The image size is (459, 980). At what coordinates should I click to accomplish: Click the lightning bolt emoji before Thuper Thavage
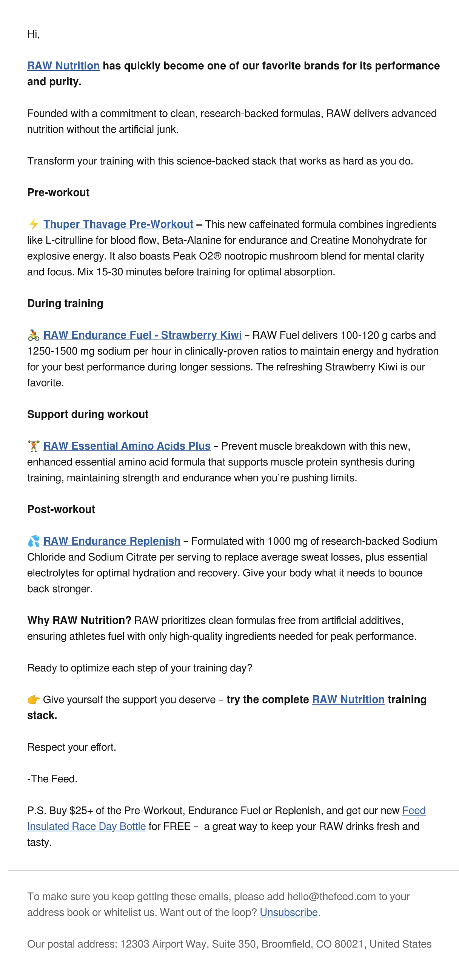34,224
